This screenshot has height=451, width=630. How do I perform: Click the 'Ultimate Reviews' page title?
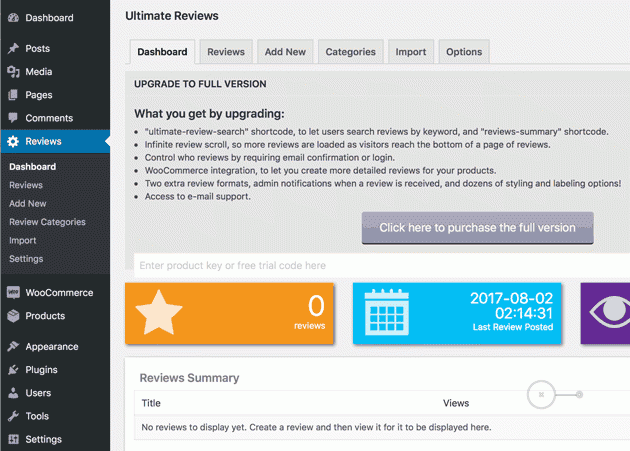[172, 16]
